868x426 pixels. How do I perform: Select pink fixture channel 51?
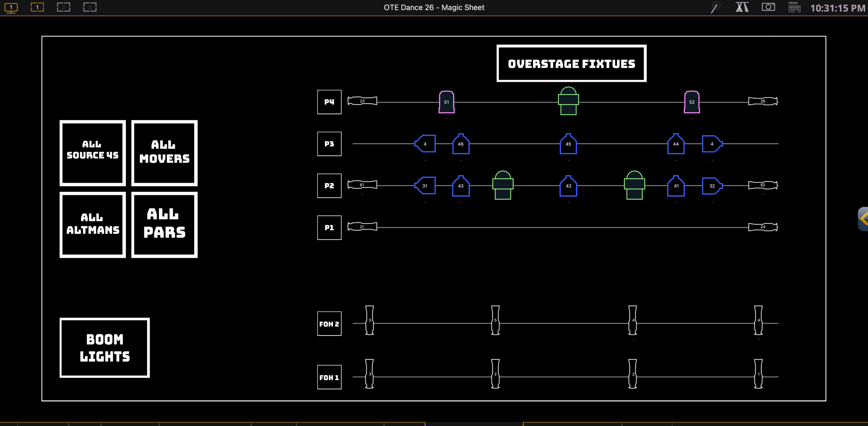446,102
